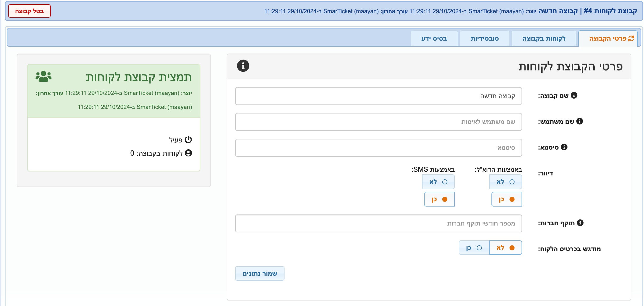Click the שם קבוצה label text

click(x=553, y=95)
